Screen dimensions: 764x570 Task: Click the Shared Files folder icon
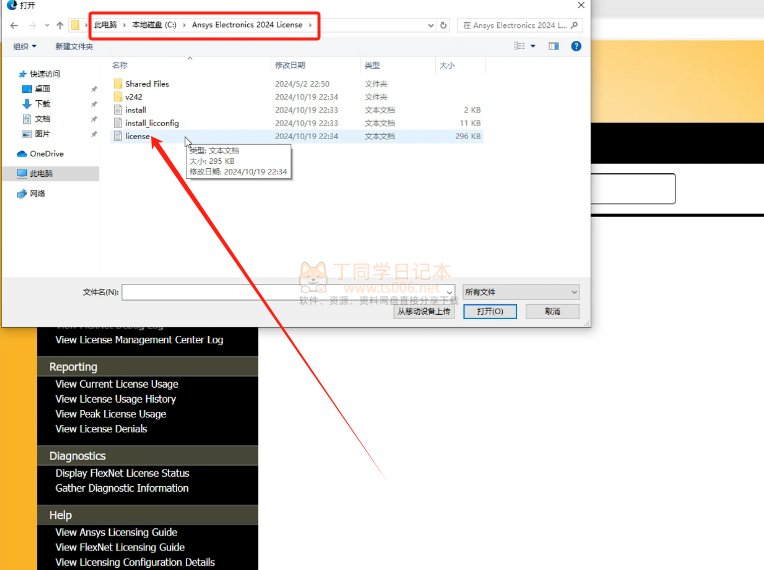[117, 84]
